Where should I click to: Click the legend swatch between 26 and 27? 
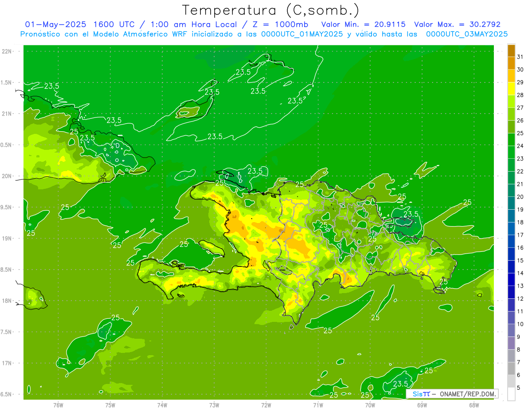pyautogui.click(x=511, y=114)
